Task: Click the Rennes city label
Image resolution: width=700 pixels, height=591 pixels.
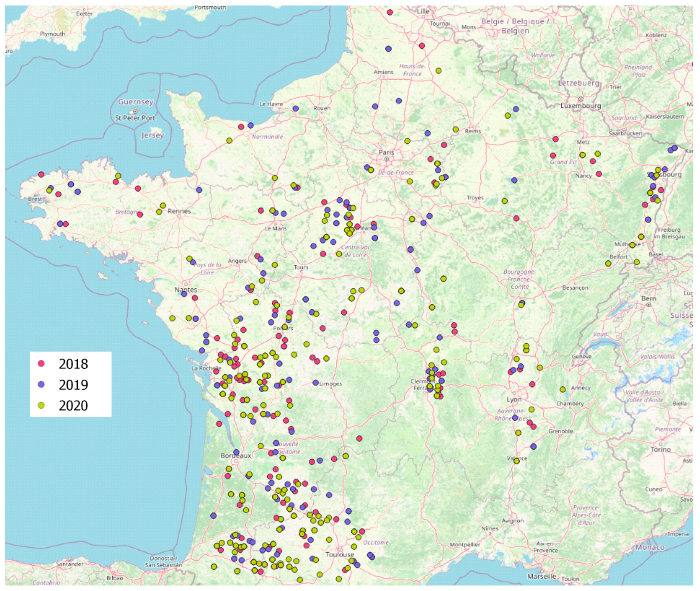Action: (x=179, y=211)
